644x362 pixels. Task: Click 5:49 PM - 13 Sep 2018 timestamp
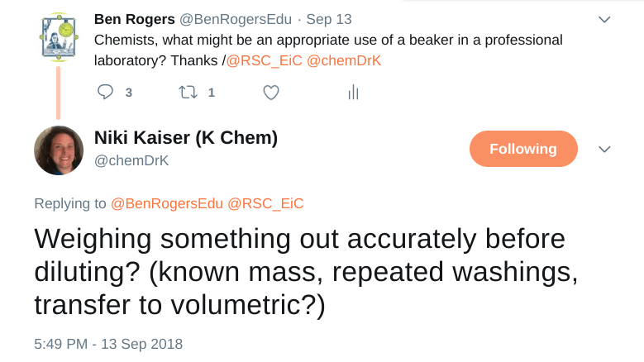pyautogui.click(x=108, y=343)
